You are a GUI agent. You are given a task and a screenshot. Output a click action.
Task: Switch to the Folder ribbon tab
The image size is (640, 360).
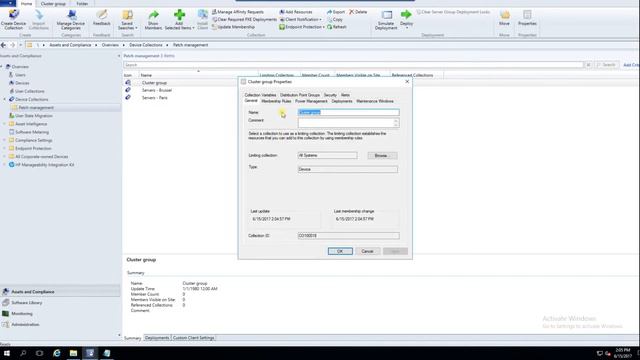click(82, 4)
